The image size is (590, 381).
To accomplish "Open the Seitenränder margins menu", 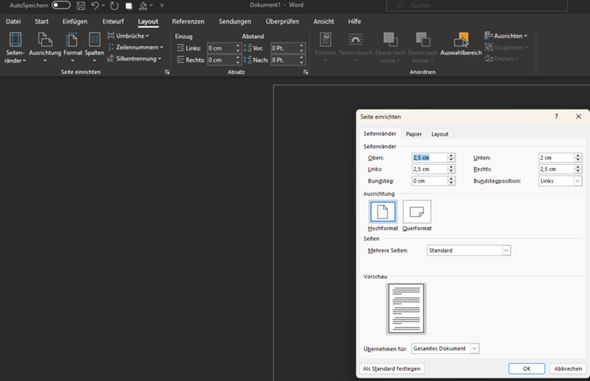I will [x=15, y=48].
